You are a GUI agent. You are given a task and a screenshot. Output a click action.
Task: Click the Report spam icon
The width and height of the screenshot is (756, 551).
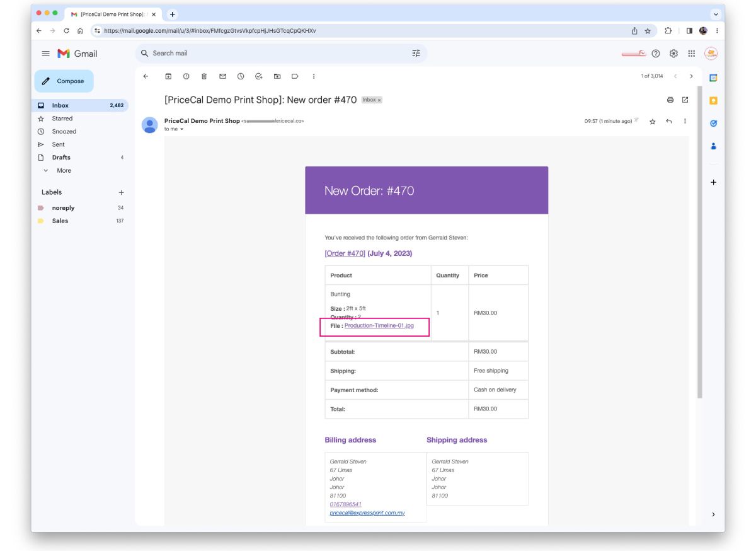[186, 76]
